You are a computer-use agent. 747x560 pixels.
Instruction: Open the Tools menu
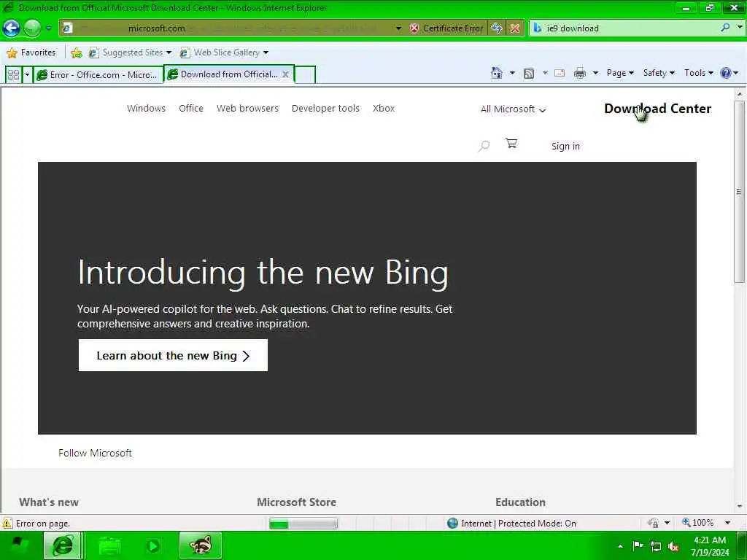698,73
